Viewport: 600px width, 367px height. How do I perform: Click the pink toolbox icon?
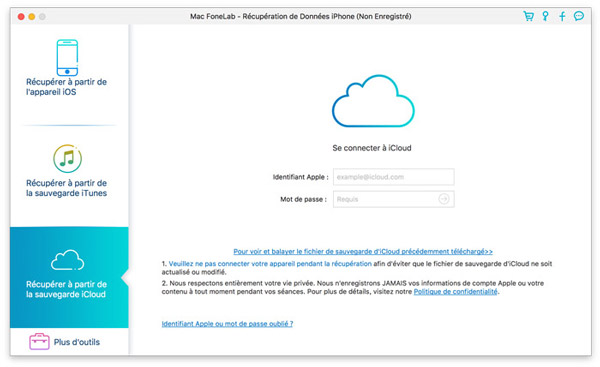(x=39, y=341)
